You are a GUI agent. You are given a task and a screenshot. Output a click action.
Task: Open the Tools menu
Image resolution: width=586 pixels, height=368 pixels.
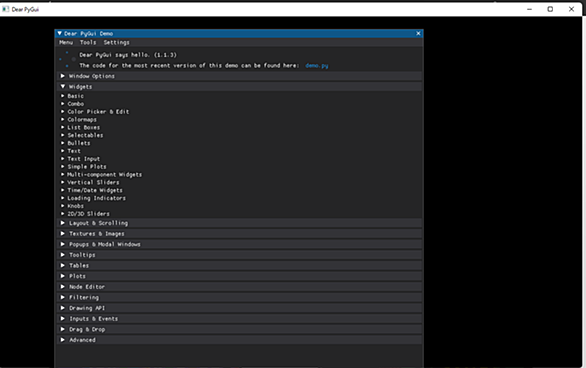88,43
